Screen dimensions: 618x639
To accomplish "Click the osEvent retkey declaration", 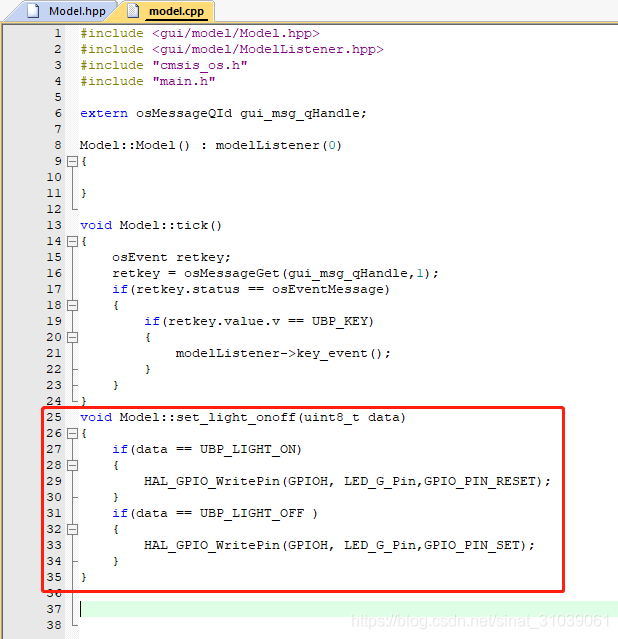I will click(x=171, y=258).
